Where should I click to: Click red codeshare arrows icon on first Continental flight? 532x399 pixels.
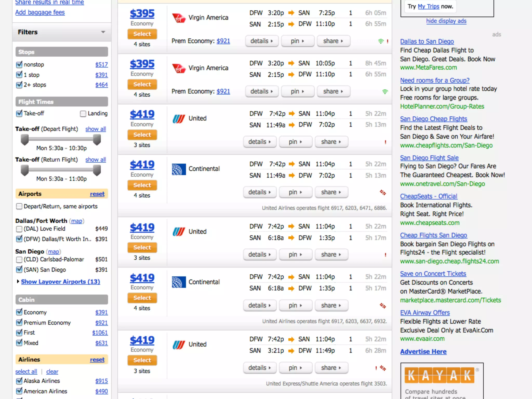click(x=383, y=192)
